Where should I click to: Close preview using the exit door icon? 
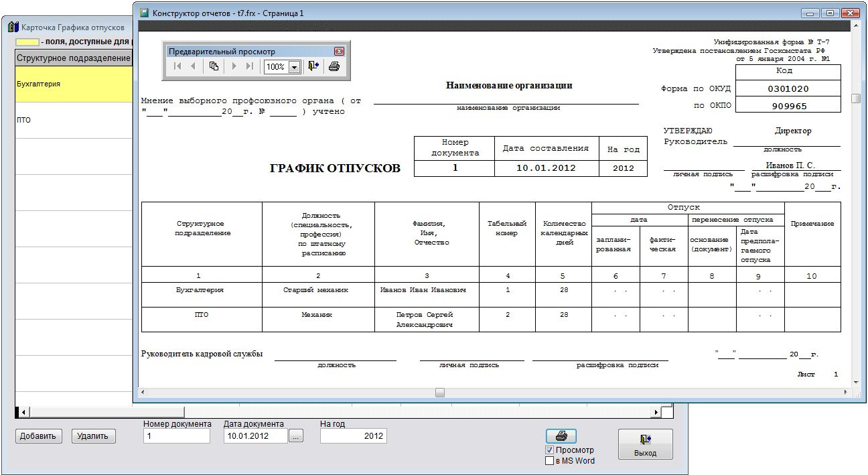pos(313,66)
